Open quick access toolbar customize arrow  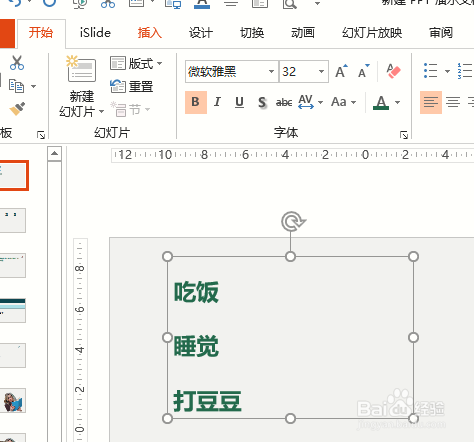point(317,4)
